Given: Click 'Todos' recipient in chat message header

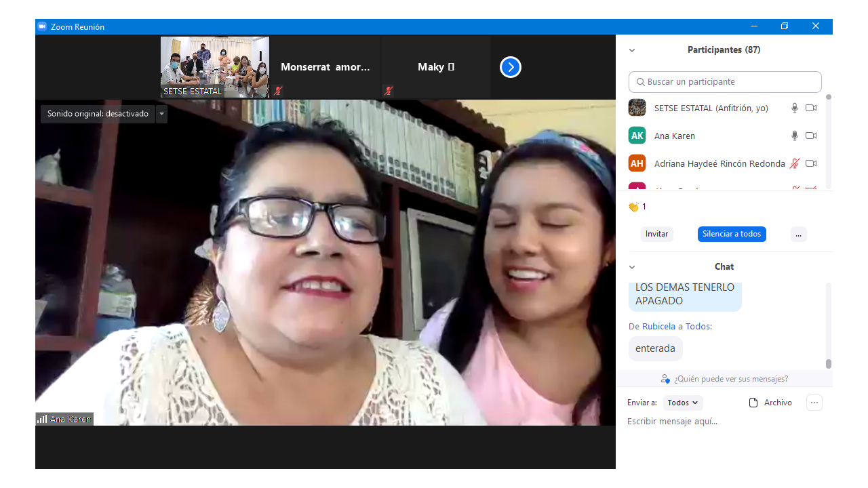Looking at the screenshot, I should [x=698, y=327].
